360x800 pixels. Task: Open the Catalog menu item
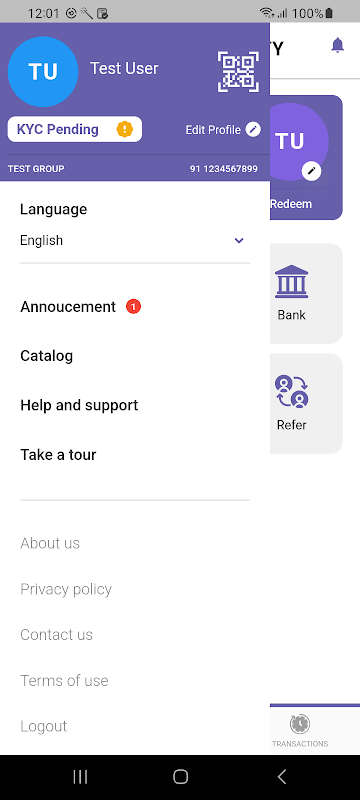pos(46,356)
